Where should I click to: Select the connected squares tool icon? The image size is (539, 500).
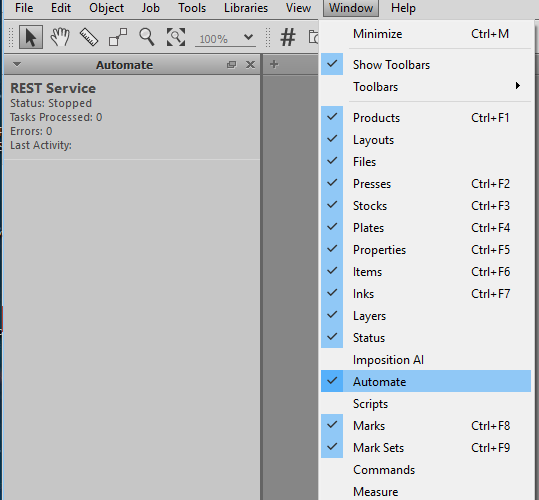pos(118,37)
